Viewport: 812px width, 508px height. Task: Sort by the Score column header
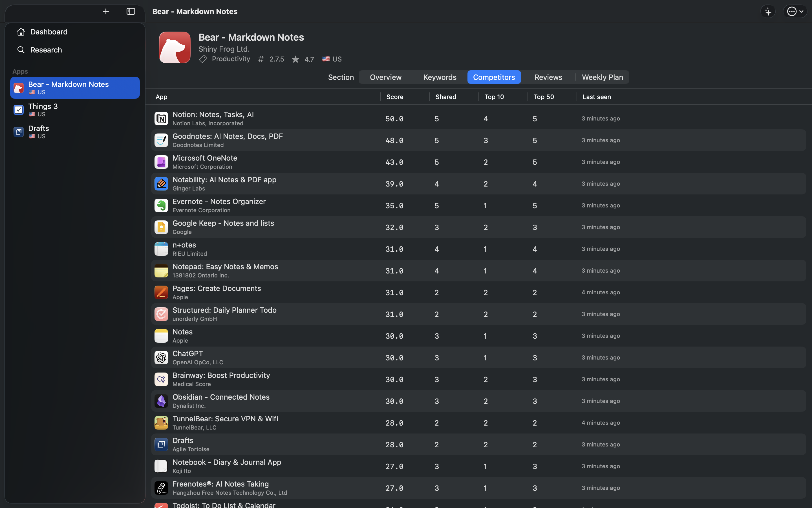tap(395, 97)
